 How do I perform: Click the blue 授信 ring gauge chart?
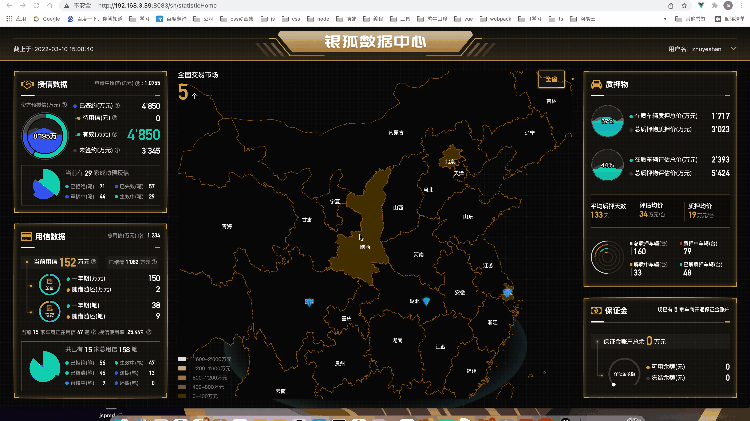tap(44, 136)
